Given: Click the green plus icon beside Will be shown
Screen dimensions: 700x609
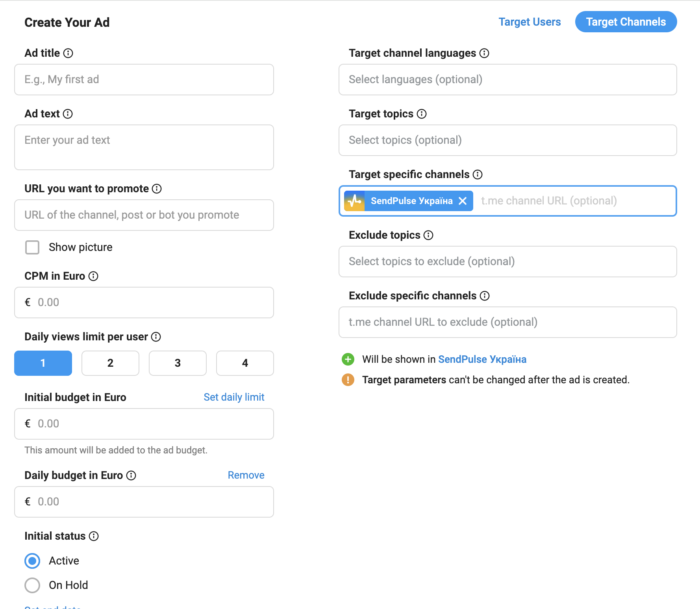Looking at the screenshot, I should [x=348, y=359].
